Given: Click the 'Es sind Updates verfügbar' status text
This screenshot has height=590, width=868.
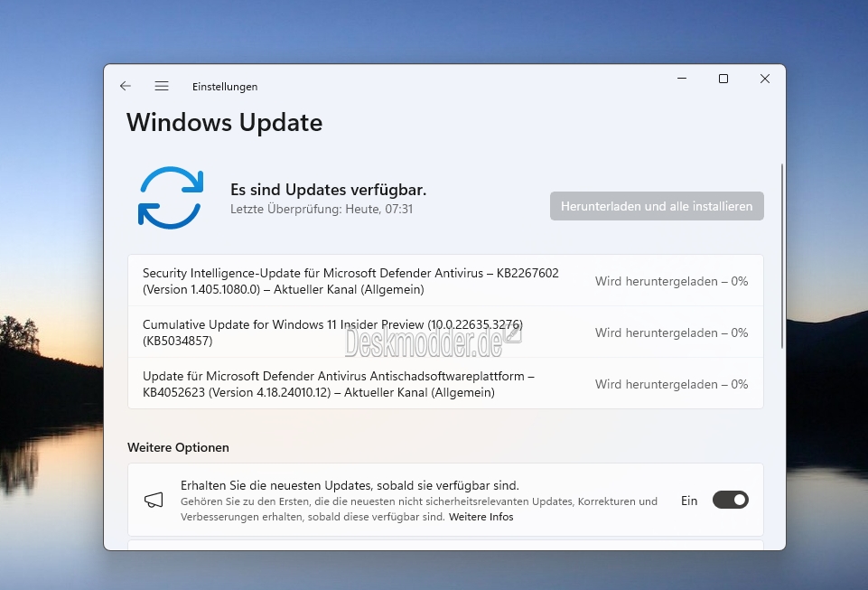Looking at the screenshot, I should (x=328, y=190).
